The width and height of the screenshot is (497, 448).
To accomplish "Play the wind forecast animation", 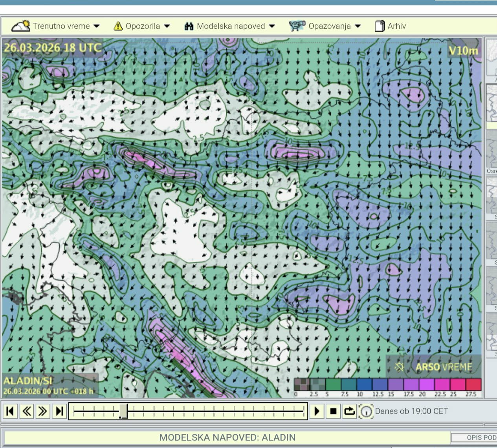I will click(317, 411).
